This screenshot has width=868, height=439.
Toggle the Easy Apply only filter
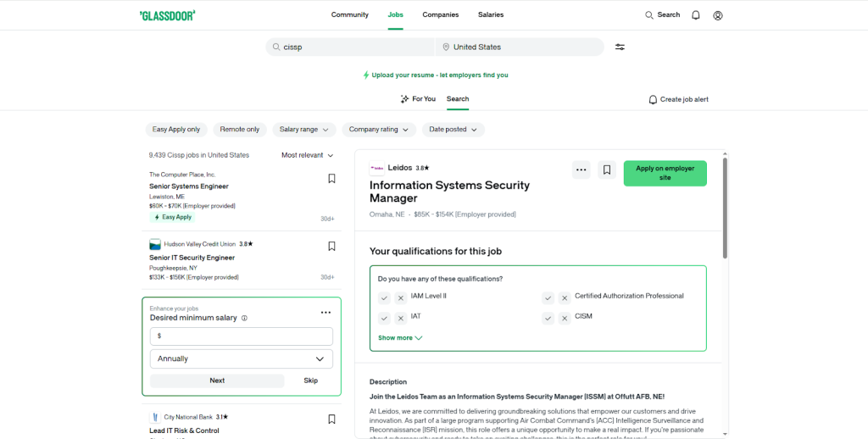(176, 130)
